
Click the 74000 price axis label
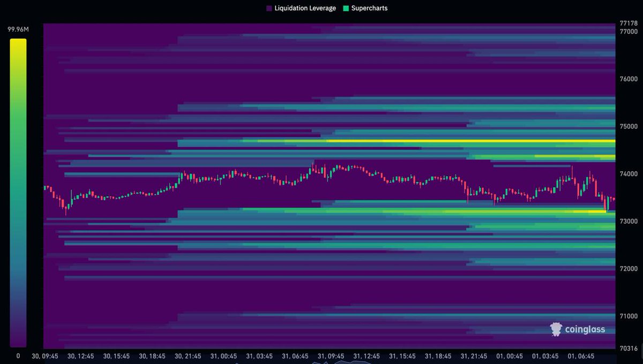628,174
